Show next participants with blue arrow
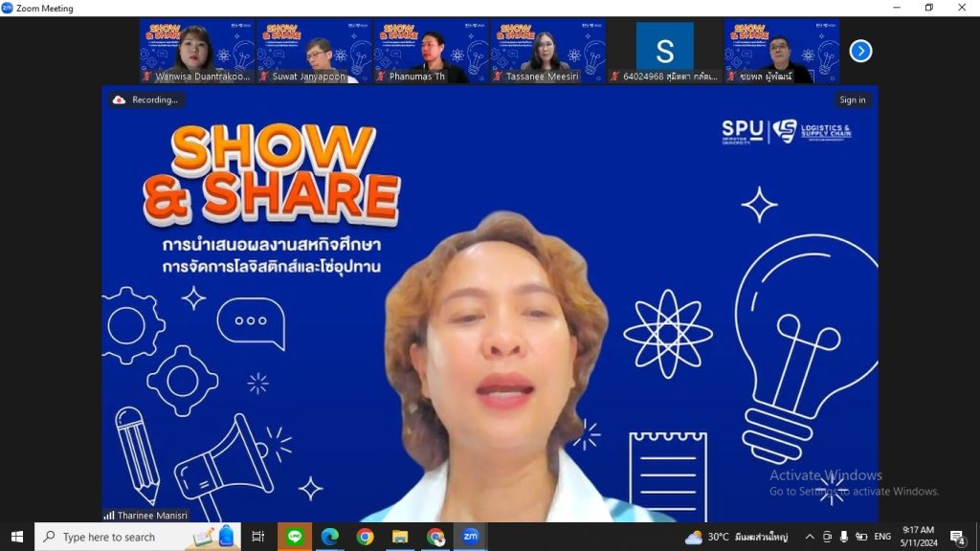 [860, 52]
